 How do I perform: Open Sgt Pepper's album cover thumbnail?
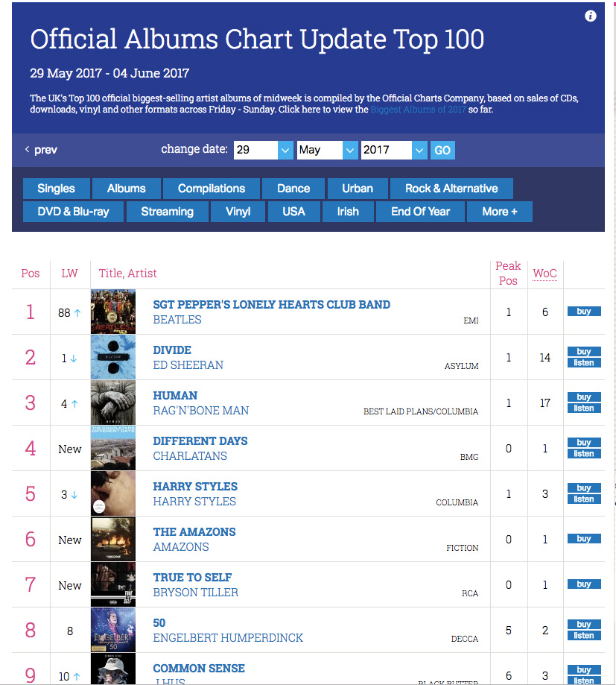click(x=113, y=312)
